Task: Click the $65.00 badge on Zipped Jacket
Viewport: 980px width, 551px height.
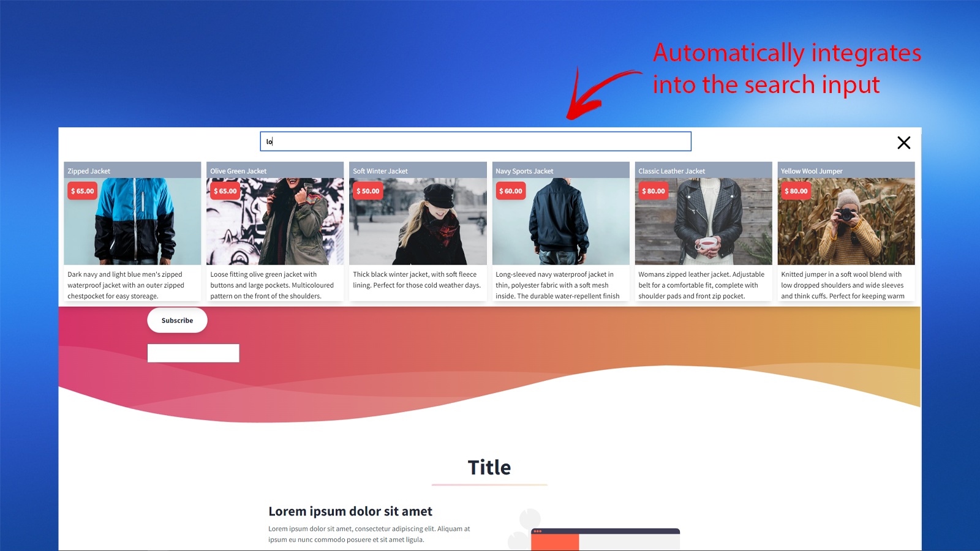Action: pyautogui.click(x=83, y=191)
